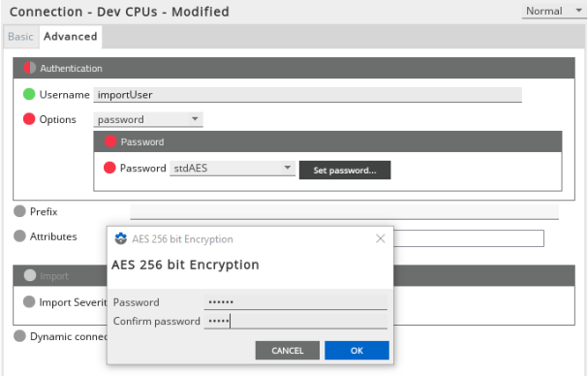Toggle the grey Import section indicator
Viewport: 588px width, 376px height.
pyautogui.click(x=30, y=275)
